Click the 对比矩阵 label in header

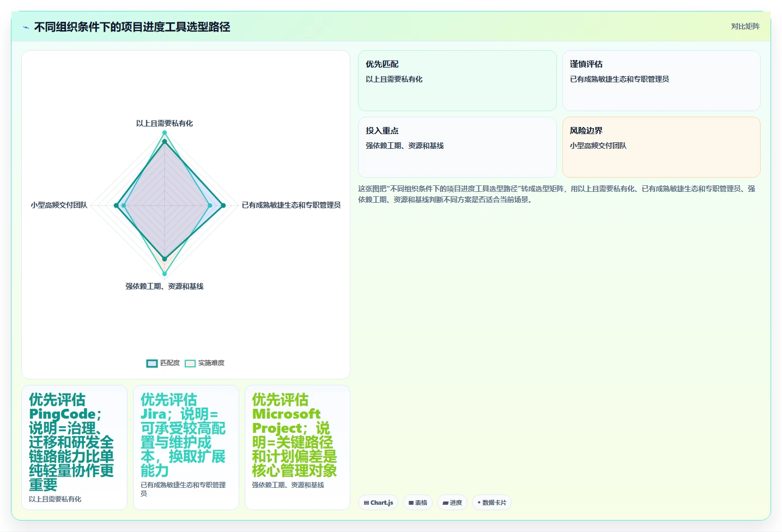tap(745, 26)
